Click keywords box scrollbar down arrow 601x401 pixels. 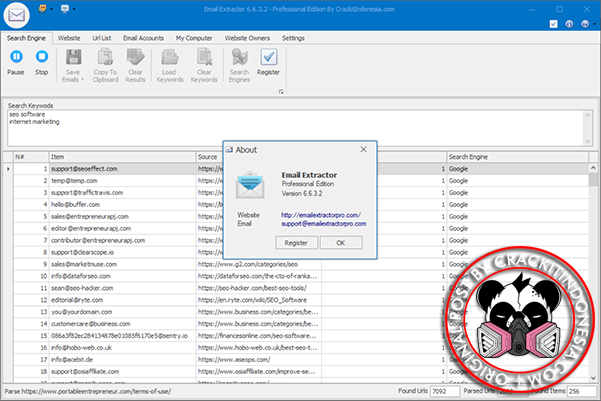(588, 141)
